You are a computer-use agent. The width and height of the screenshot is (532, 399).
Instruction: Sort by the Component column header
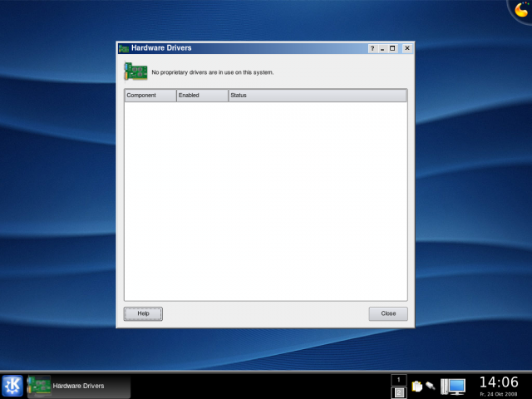tap(150, 96)
